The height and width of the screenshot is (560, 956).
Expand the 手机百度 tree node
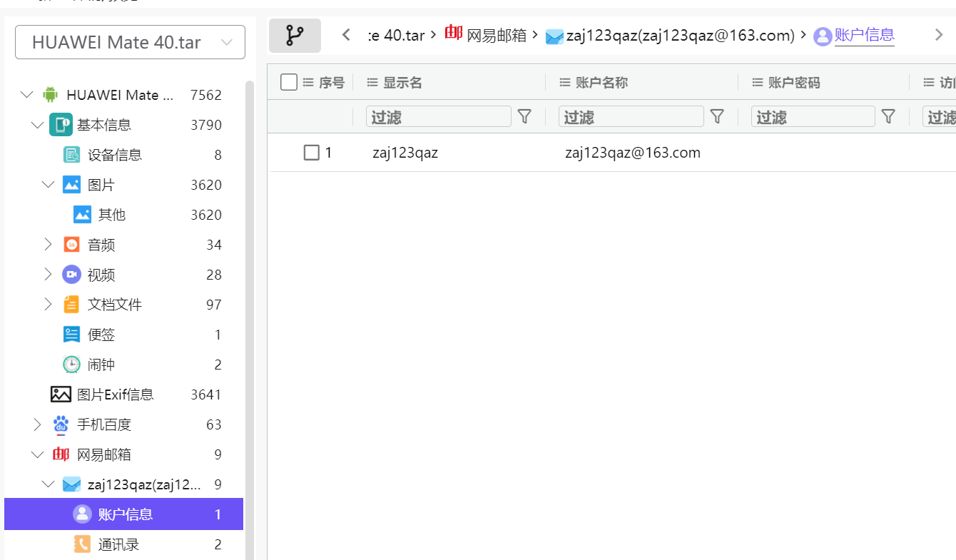[37, 424]
